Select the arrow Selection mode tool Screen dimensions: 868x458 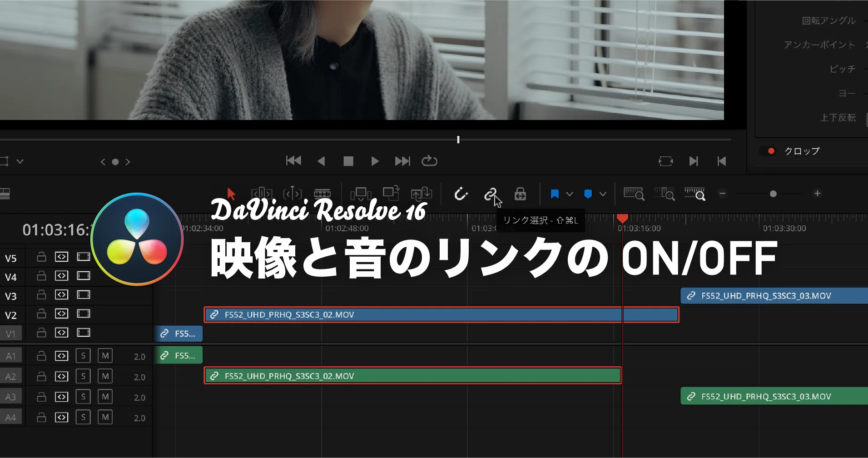(231, 194)
